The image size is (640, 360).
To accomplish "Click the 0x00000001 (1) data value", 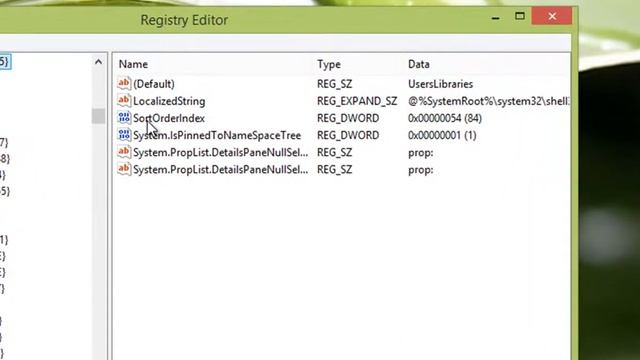I will [442, 136].
